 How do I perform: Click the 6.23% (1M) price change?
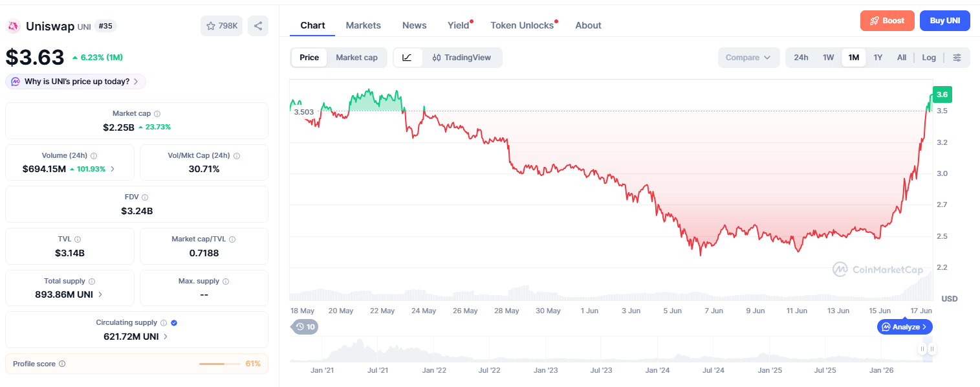[97, 58]
